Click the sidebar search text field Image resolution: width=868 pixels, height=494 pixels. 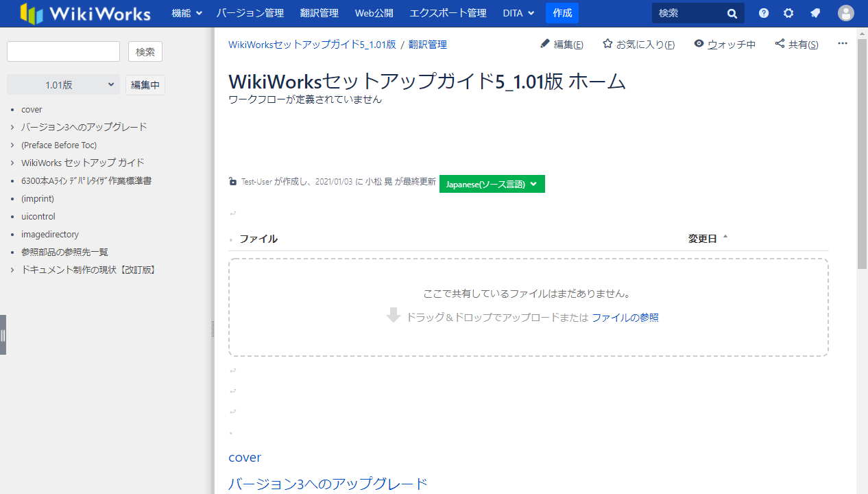(63, 51)
